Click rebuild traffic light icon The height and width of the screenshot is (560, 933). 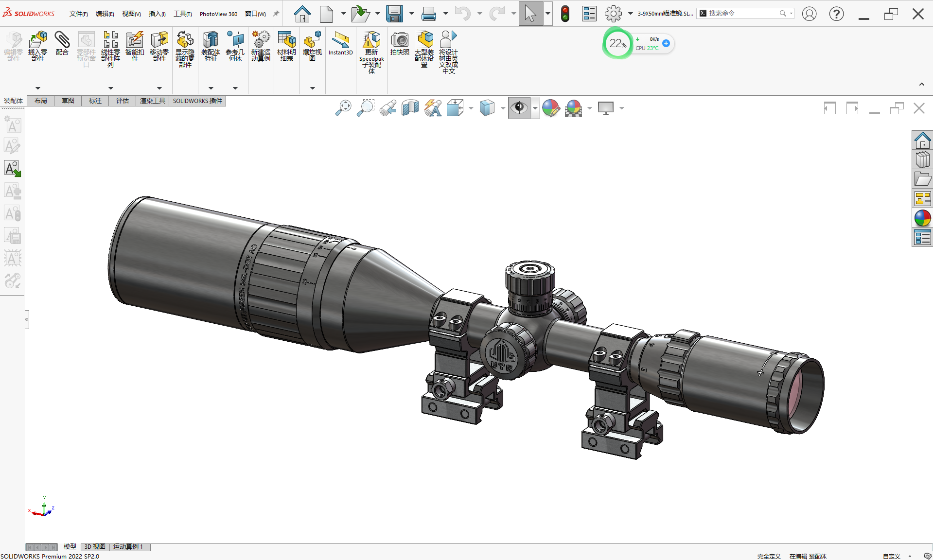(x=565, y=14)
